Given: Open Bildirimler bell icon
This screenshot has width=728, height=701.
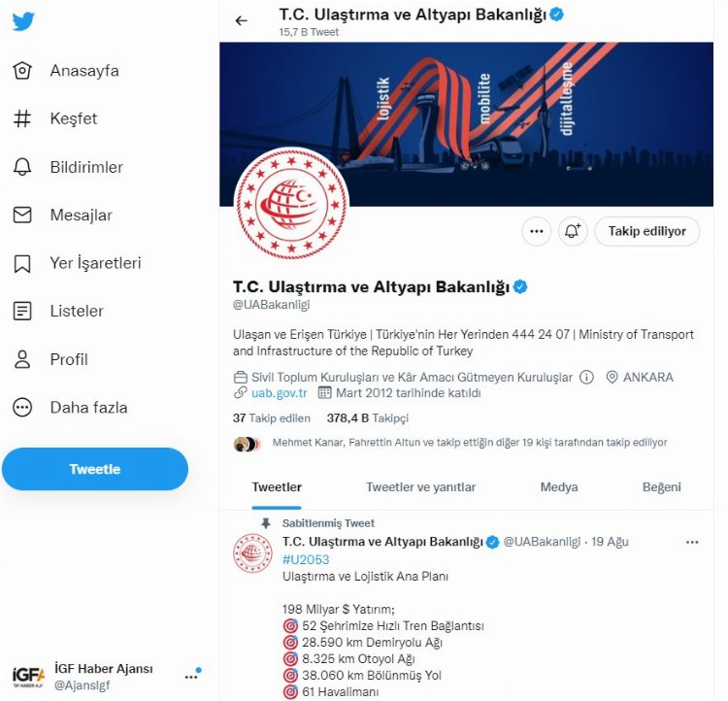Looking at the screenshot, I should tap(22, 167).
